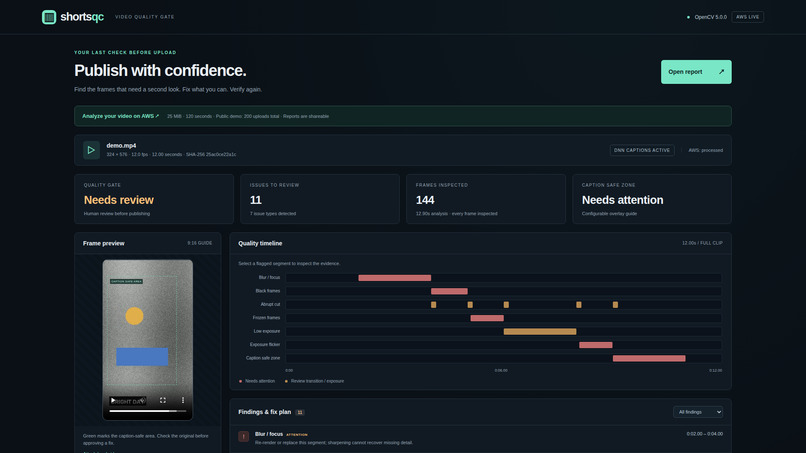Select the Black frames flagged segment
806x453 pixels.
(449, 291)
